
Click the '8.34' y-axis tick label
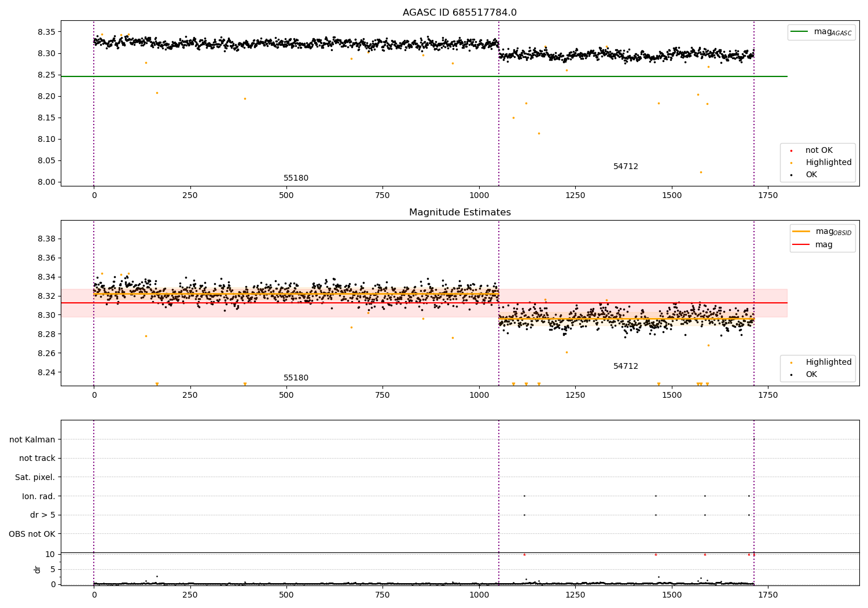click(x=46, y=277)
